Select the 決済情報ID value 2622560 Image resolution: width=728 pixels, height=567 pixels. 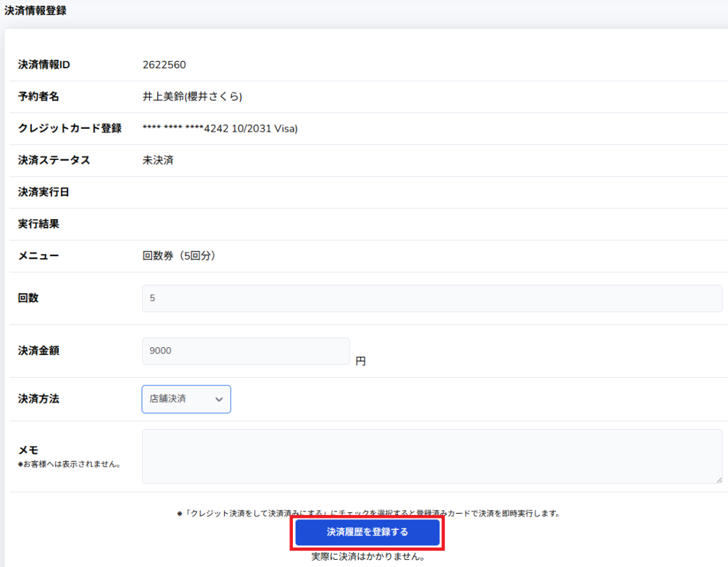(x=164, y=65)
